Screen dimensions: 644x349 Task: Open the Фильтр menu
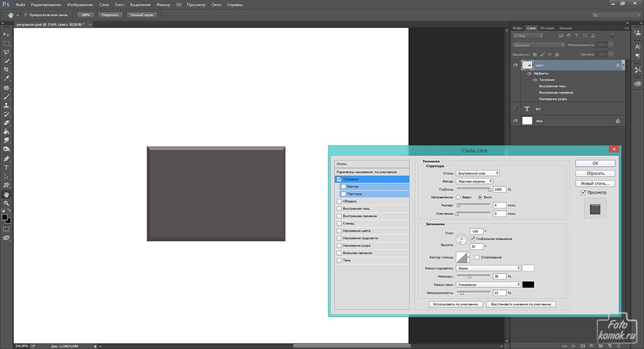tap(163, 4)
